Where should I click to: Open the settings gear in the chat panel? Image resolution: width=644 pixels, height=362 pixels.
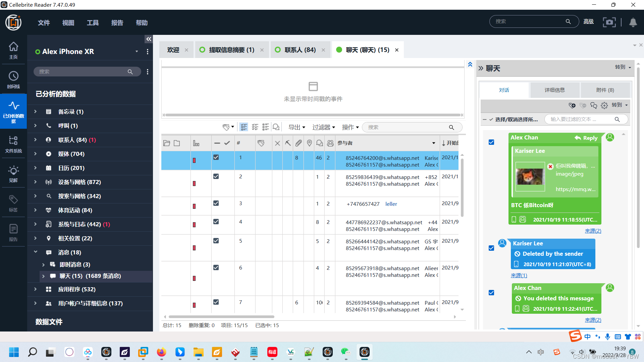604,106
